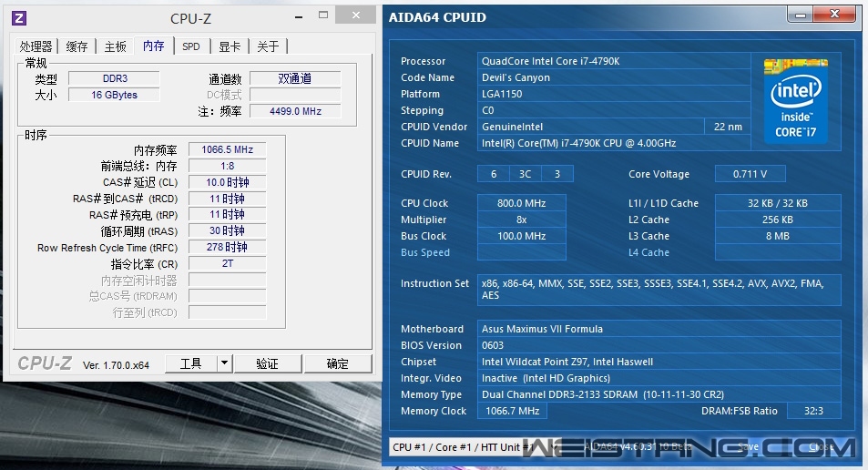Click the Bus Speed link label
This screenshot has height=470, width=868.
[425, 252]
